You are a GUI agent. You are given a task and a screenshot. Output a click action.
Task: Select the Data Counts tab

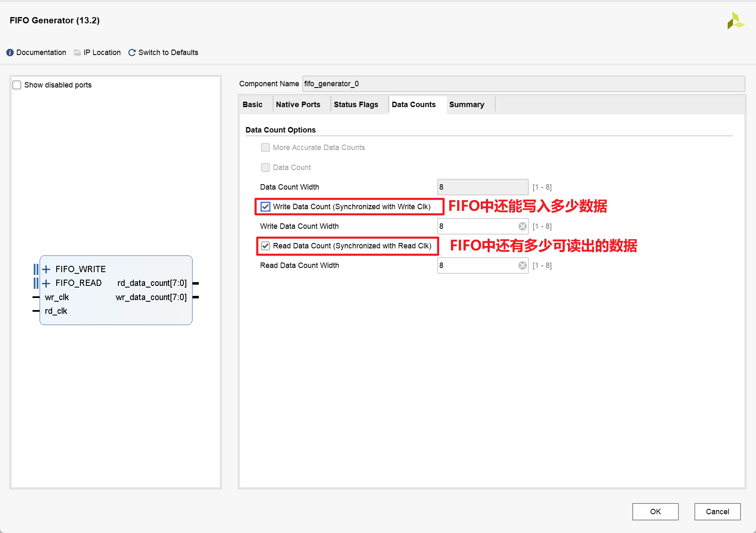pyautogui.click(x=414, y=105)
